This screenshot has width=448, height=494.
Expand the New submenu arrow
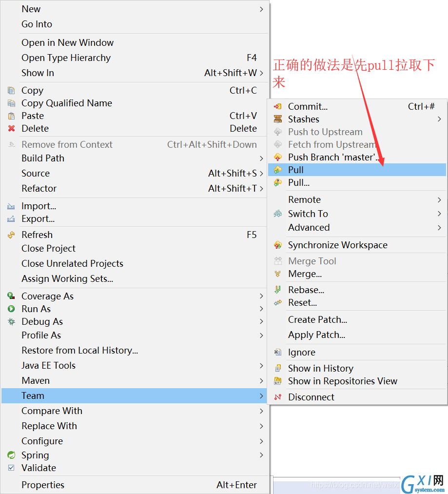261,9
